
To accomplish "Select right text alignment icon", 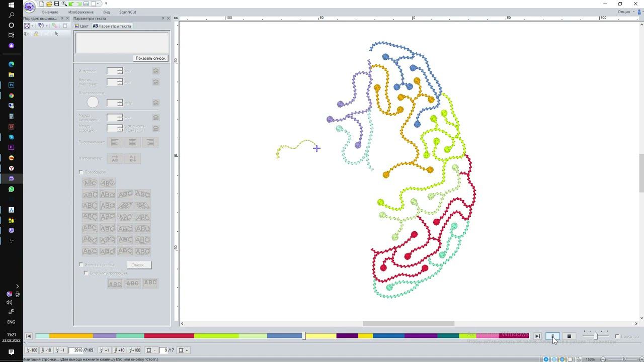I will pos(150,142).
